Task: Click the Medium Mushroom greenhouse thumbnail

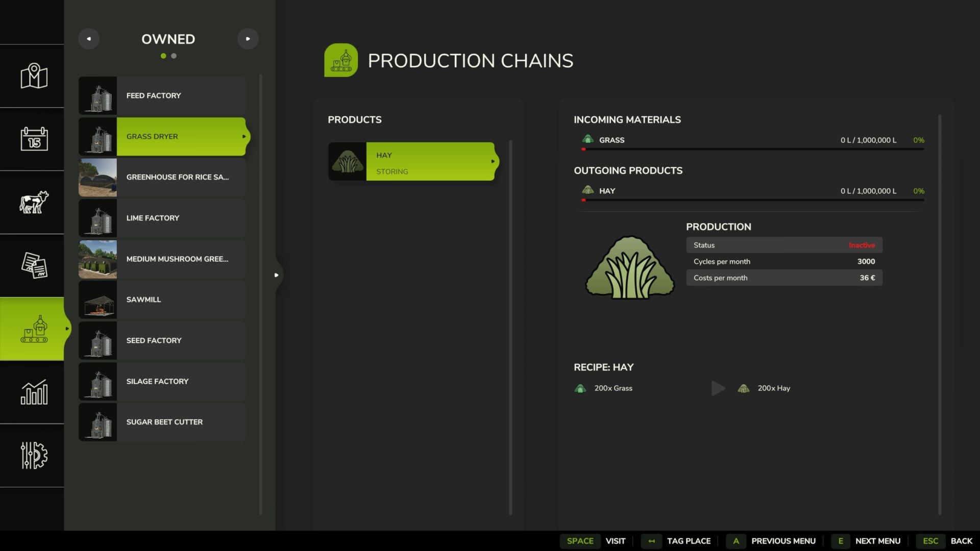Action: (97, 259)
